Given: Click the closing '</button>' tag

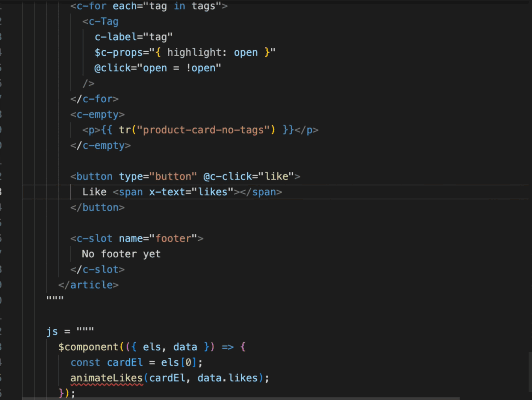Looking at the screenshot, I should (98, 208).
